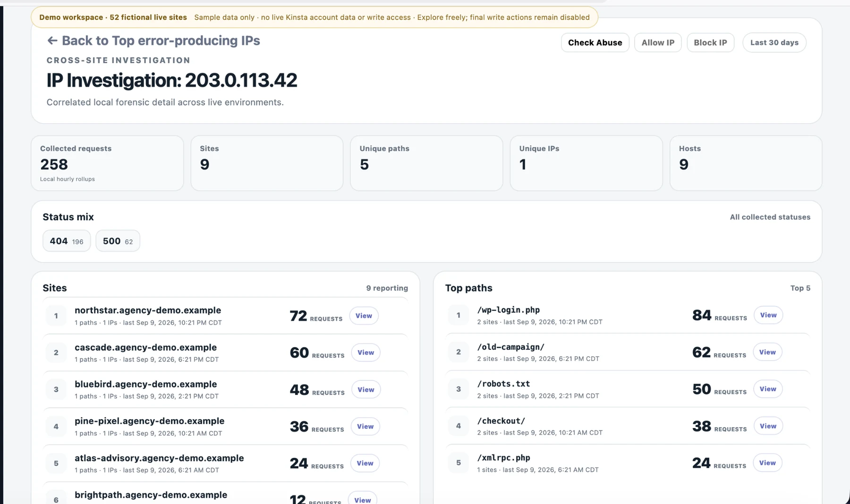View pine-pixel.agency-demo.example site details

coord(365,426)
